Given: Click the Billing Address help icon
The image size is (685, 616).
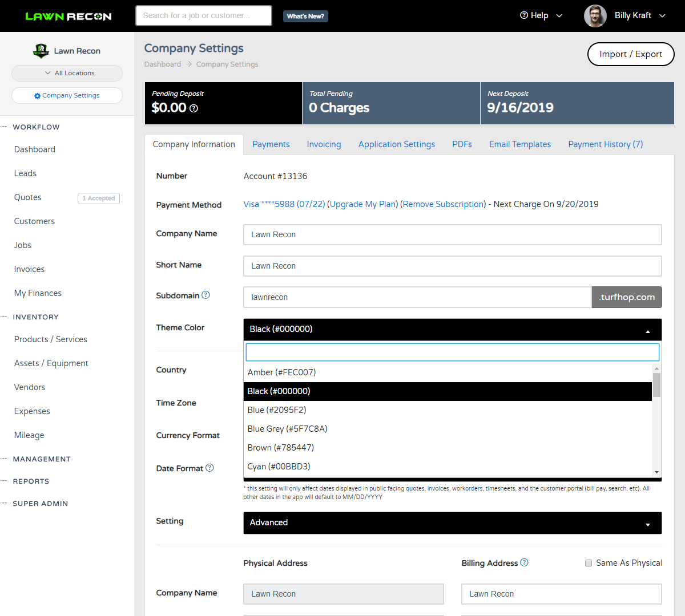Looking at the screenshot, I should point(523,563).
